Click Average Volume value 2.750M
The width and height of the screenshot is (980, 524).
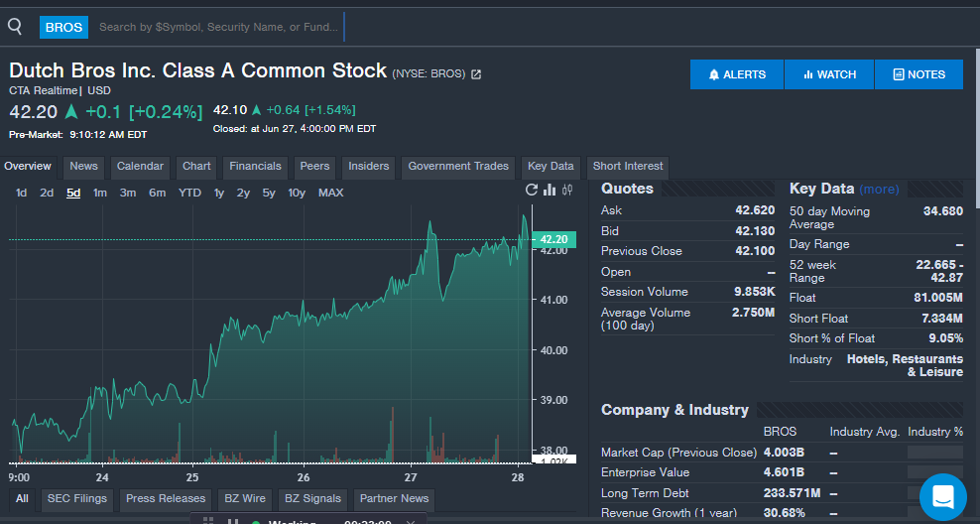pos(753,312)
